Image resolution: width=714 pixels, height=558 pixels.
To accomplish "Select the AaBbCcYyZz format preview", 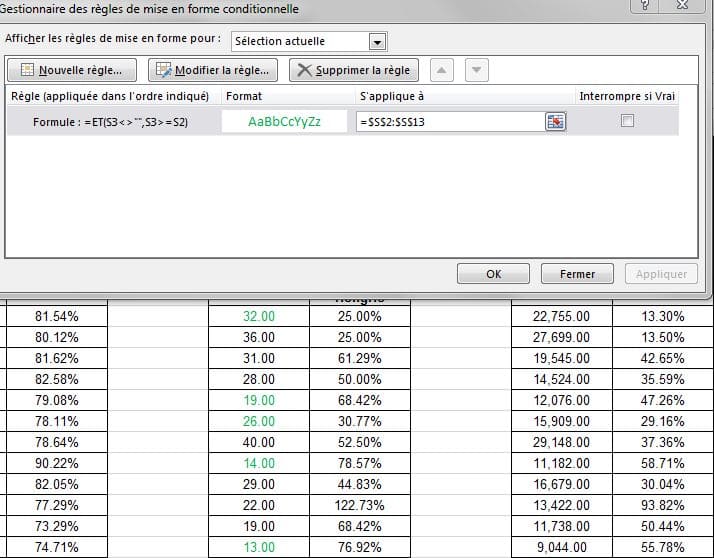I will pyautogui.click(x=285, y=122).
